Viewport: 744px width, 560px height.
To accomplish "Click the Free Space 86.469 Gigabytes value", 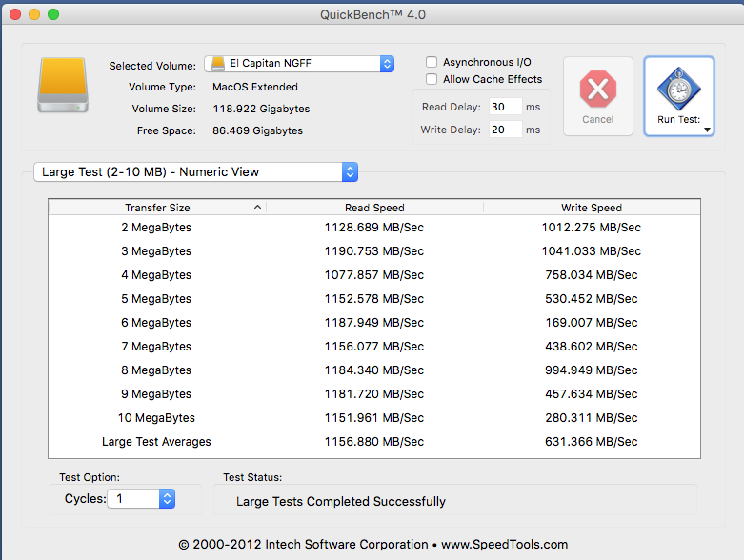I will point(257,130).
